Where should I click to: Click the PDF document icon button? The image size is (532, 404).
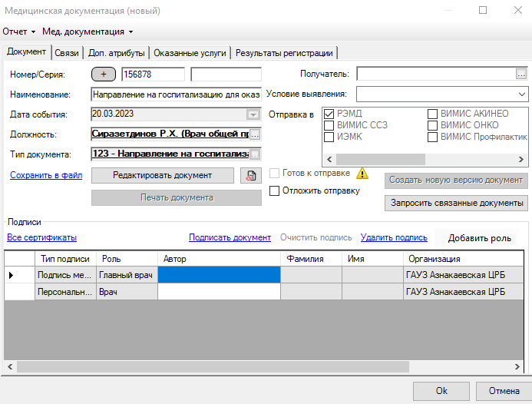point(251,176)
